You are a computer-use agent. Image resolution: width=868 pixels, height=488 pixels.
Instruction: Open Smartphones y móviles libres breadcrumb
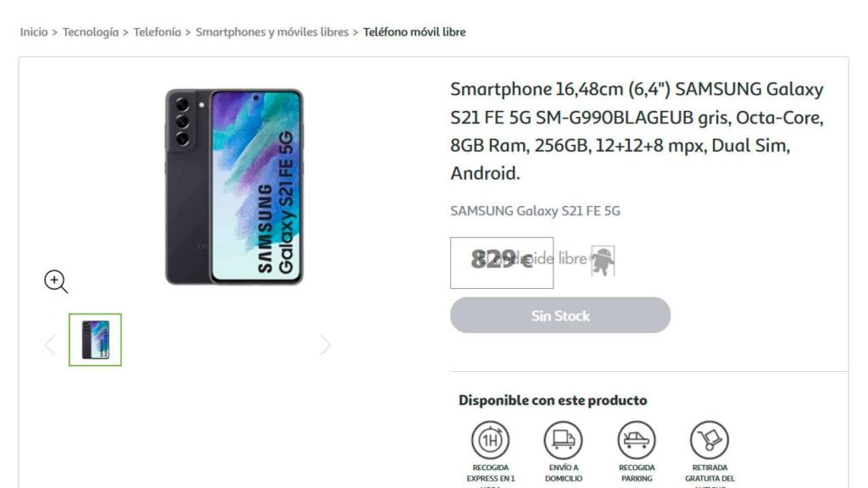coord(272,32)
